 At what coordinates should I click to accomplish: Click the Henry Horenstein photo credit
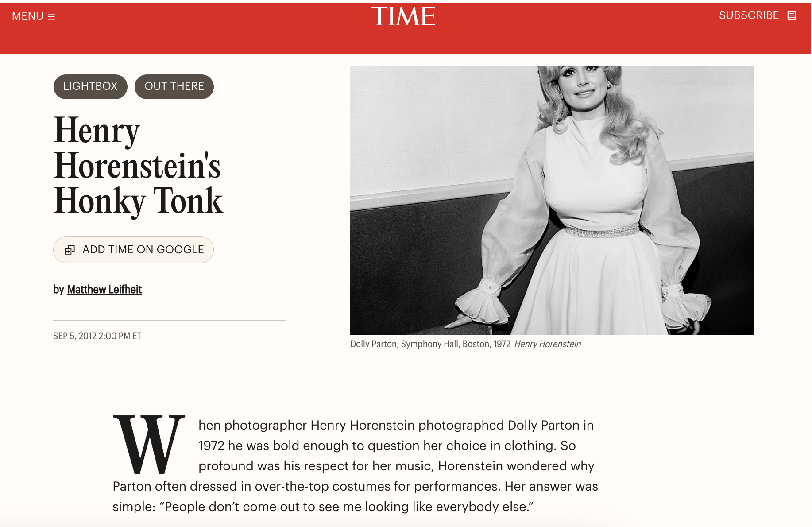[x=548, y=344]
